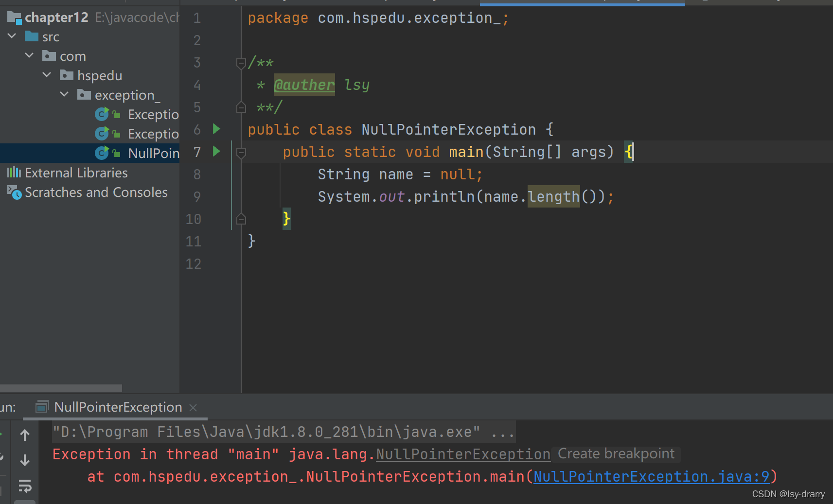This screenshot has width=833, height=504.
Task: Click the src folder icon
Action: tap(32, 36)
